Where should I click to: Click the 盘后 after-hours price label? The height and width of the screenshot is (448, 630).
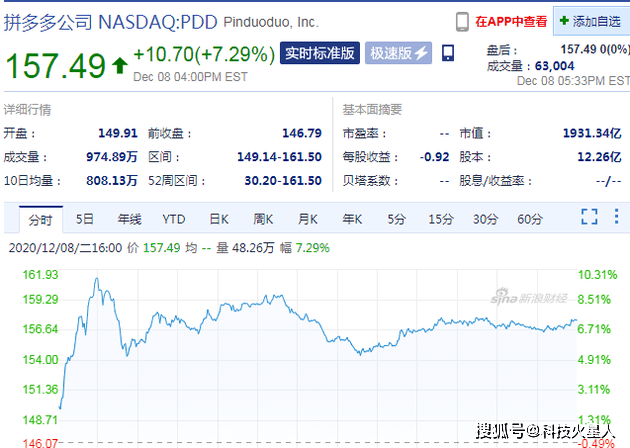[x=502, y=50]
